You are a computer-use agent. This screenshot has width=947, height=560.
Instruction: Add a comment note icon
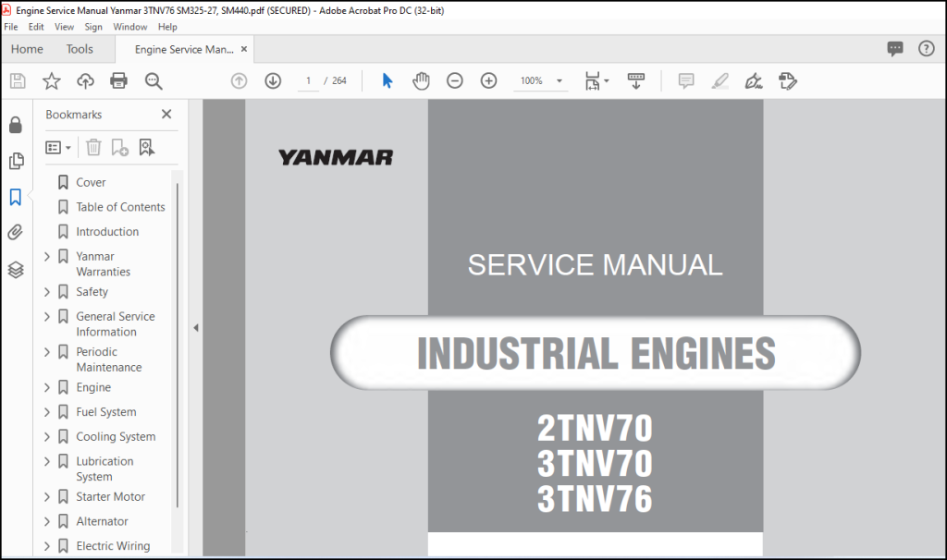686,81
